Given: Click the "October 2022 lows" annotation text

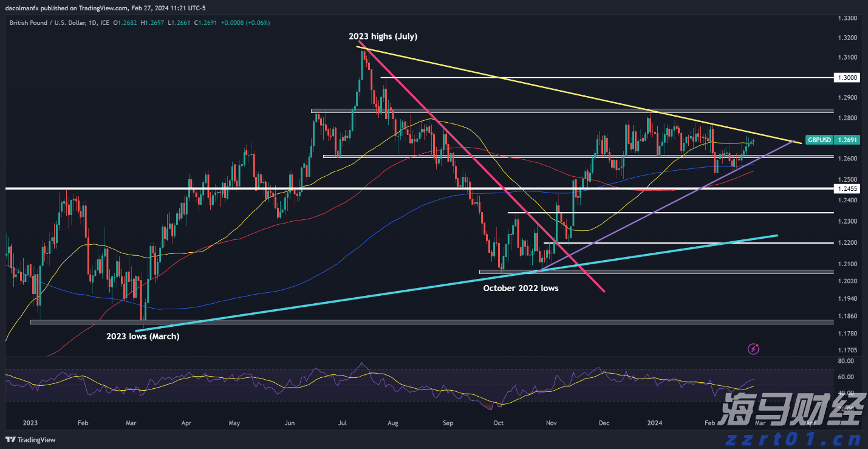Looking at the screenshot, I should click(521, 288).
